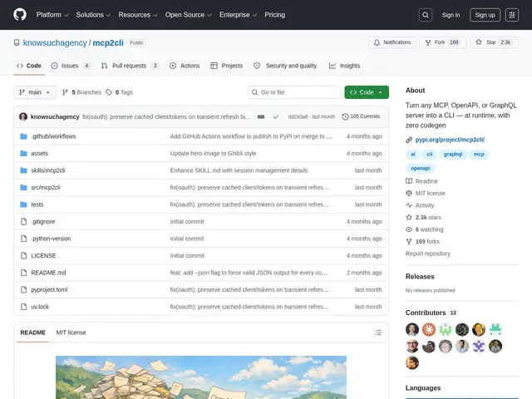This screenshot has width=532, height=399.
Task: Open the green Code dropdown
Action: point(367,92)
